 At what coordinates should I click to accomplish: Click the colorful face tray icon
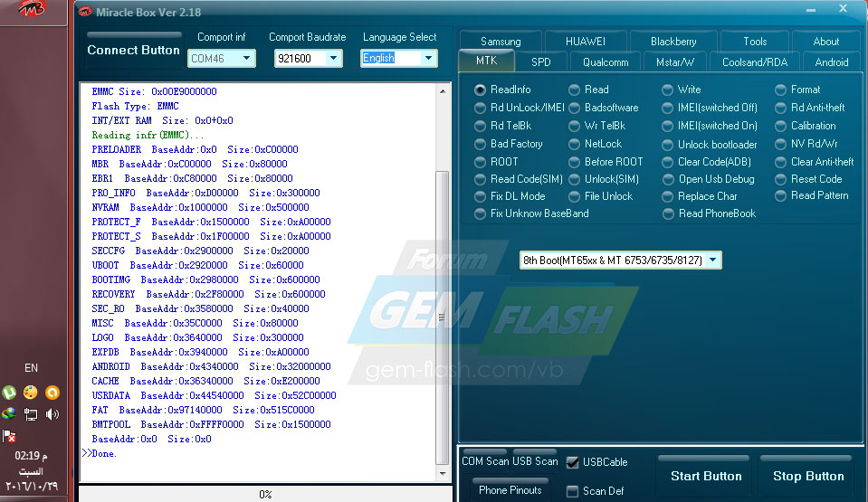tap(31, 393)
